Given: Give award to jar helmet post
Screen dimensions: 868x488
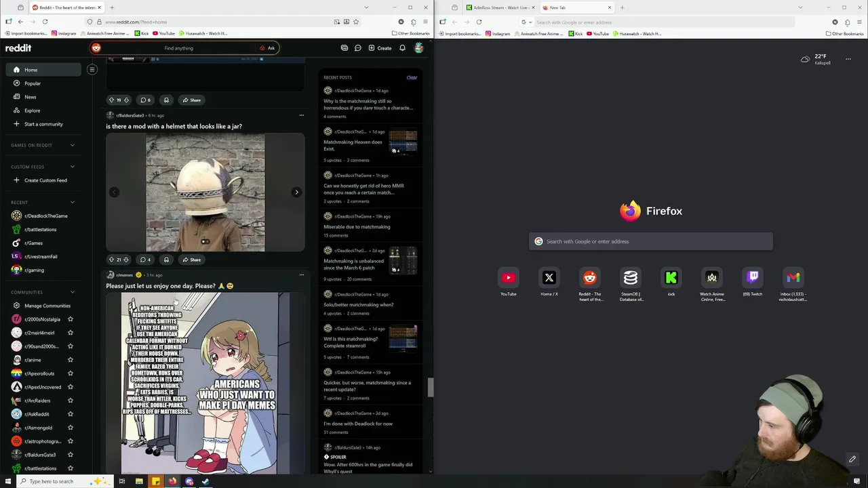Looking at the screenshot, I should (x=166, y=260).
